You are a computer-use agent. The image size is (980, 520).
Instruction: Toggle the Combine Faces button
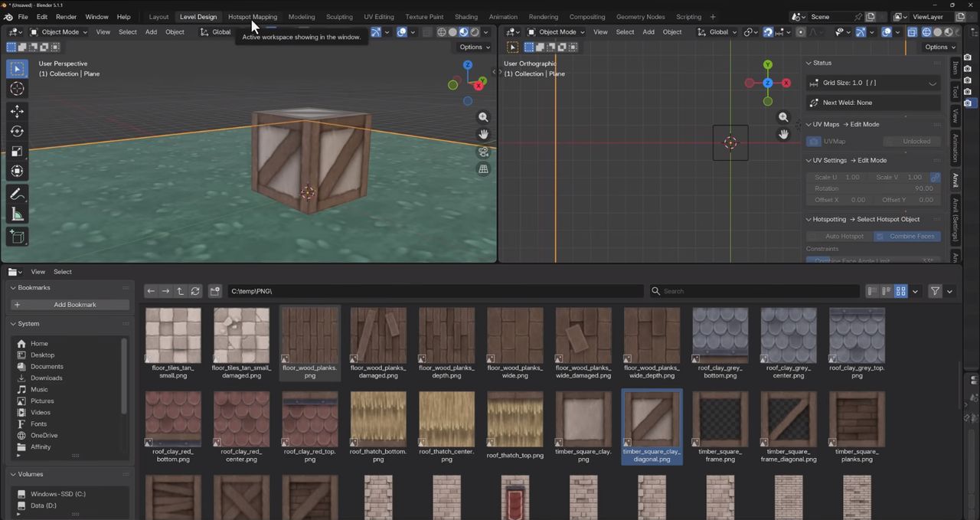[907, 236]
